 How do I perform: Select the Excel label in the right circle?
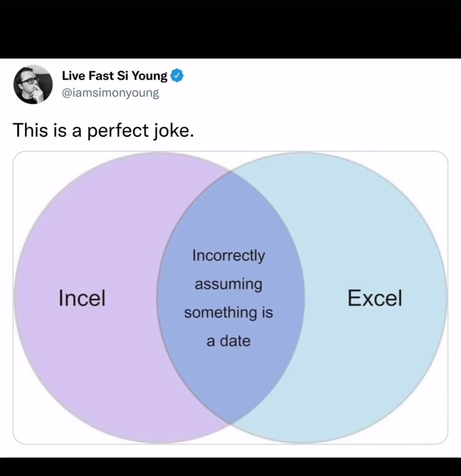click(375, 298)
